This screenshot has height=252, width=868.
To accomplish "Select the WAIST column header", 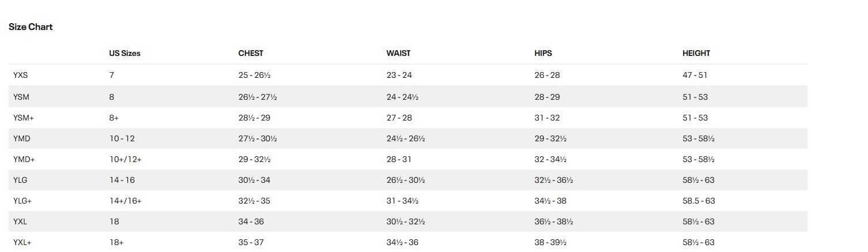I will point(398,53).
